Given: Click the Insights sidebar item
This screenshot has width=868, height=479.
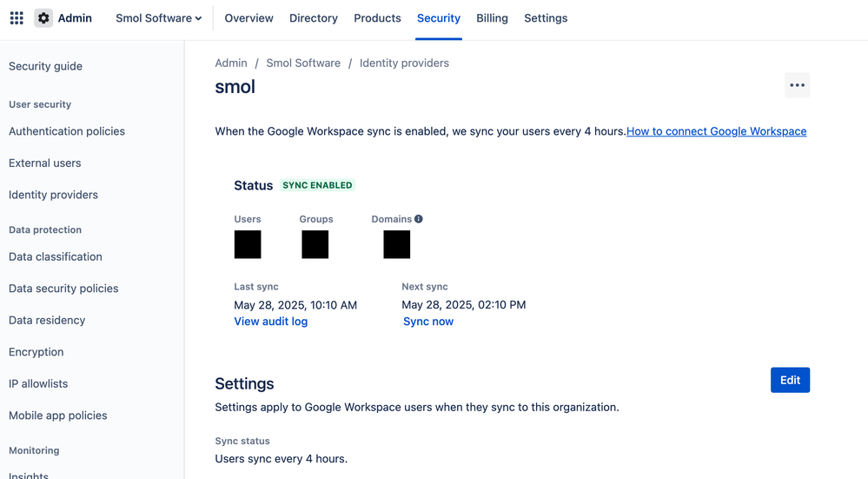Looking at the screenshot, I should coord(29,476).
